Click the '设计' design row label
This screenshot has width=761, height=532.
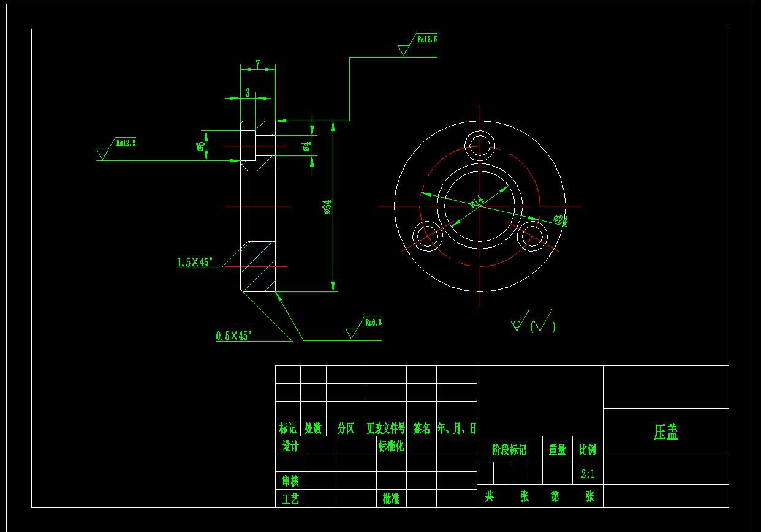pyautogui.click(x=290, y=446)
